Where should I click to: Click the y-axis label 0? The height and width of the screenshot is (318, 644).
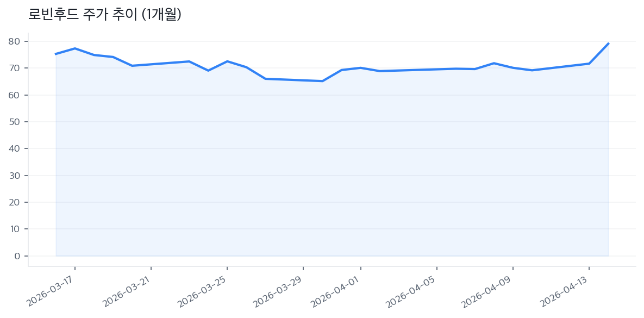pyautogui.click(x=17, y=256)
